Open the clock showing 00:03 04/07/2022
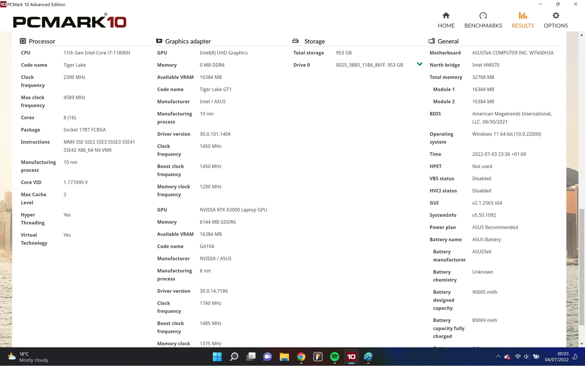This screenshot has width=585, height=392. 556,357
